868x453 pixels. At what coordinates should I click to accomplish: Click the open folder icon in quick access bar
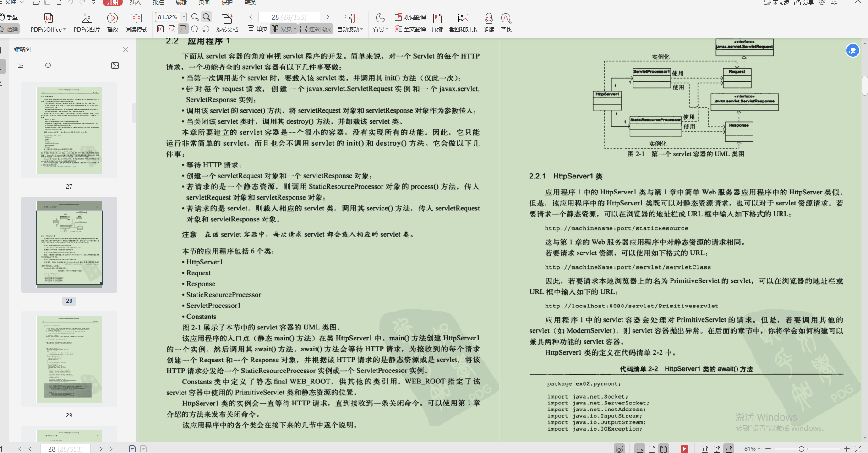pos(36,2)
